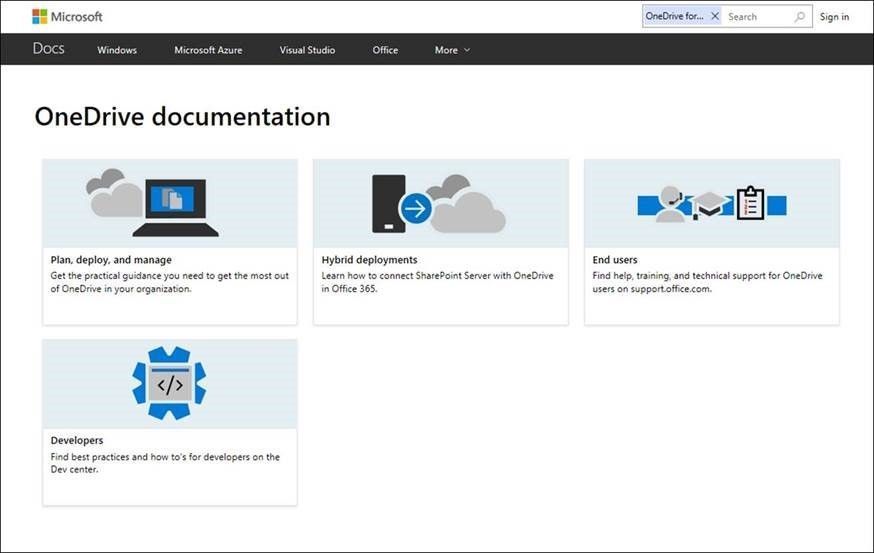
Task: Focus the Search input field
Action: click(756, 17)
